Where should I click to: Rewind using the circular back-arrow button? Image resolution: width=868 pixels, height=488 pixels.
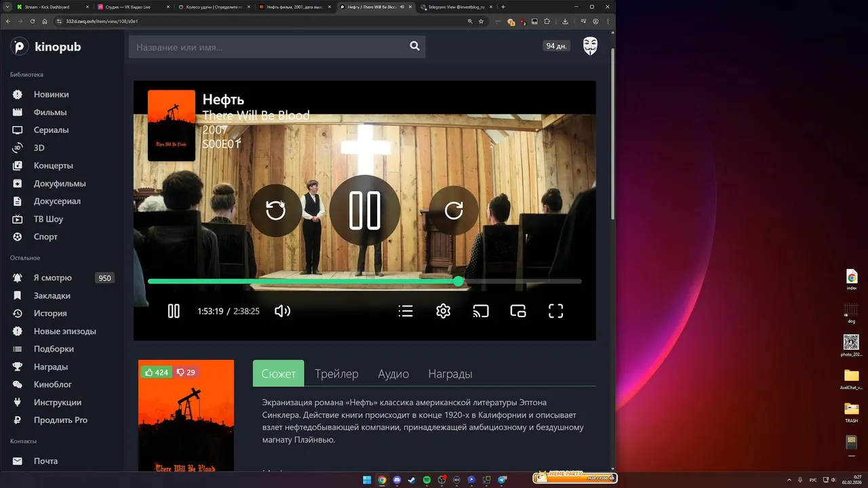point(275,210)
